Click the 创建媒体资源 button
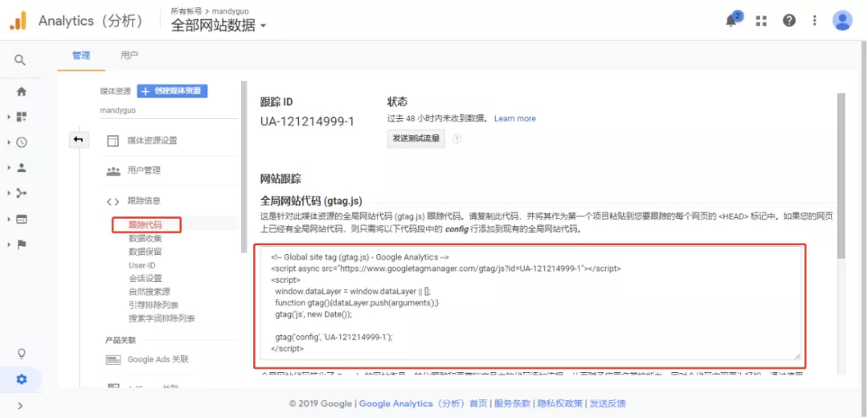This screenshot has height=418, width=868. 172,92
